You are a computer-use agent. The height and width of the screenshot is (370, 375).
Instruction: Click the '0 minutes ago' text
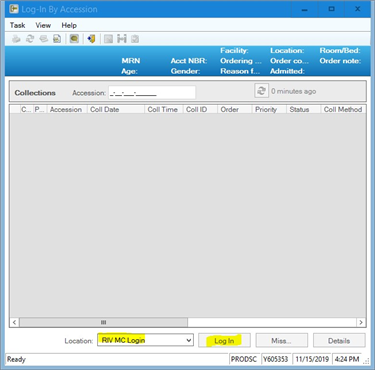[294, 91]
